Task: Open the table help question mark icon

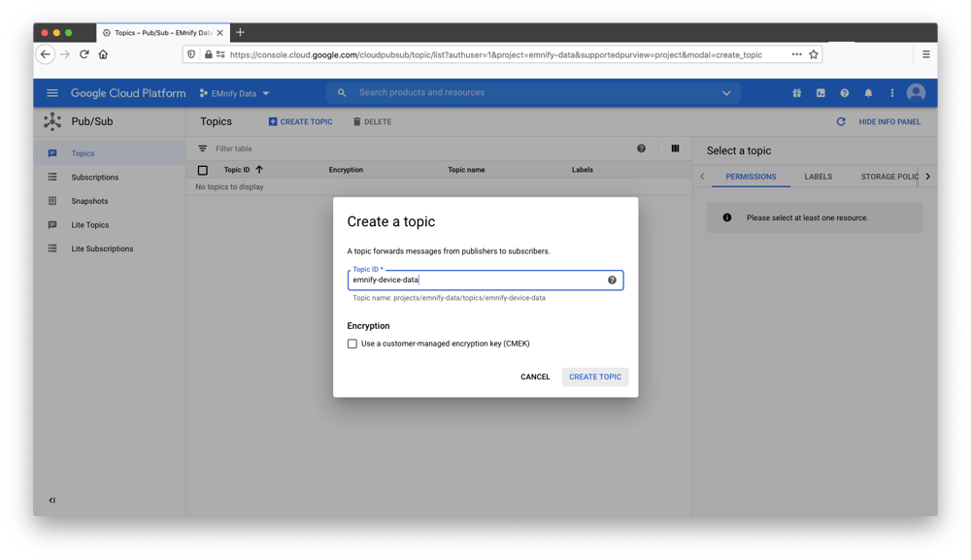Action: click(641, 148)
